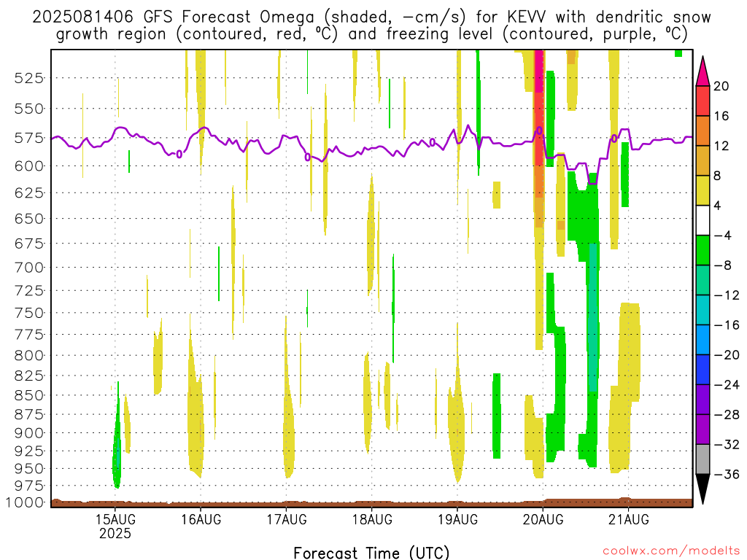Click the magenta-purple -28-to--32 colorbar segment

click(703, 429)
